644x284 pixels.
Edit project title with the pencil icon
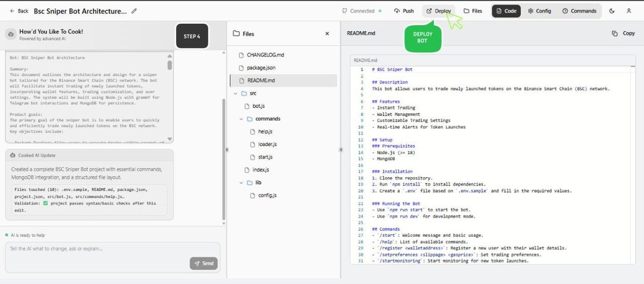click(134, 11)
